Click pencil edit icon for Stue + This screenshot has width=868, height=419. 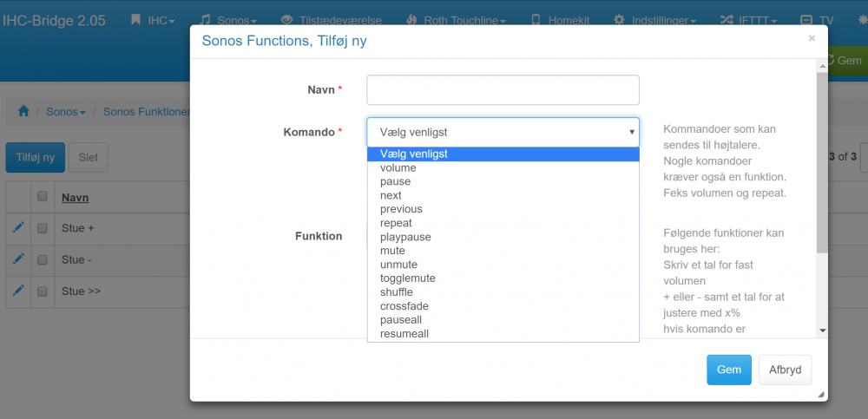coord(18,227)
